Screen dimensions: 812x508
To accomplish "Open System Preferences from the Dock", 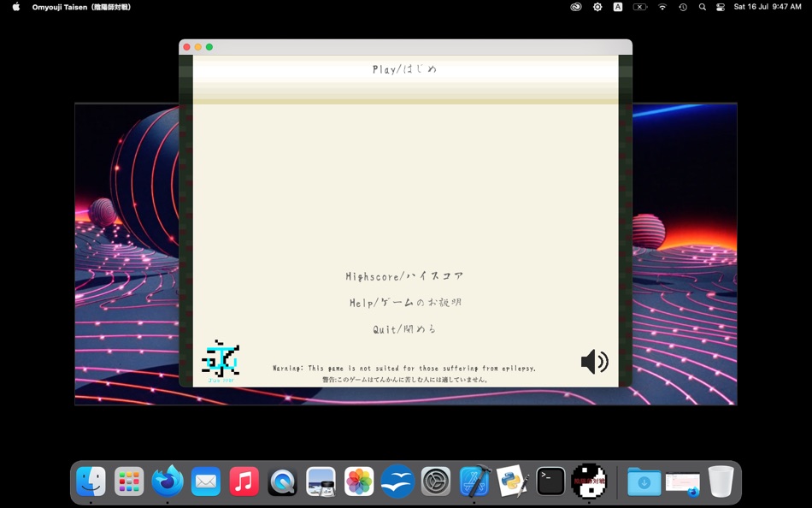I will (x=436, y=481).
